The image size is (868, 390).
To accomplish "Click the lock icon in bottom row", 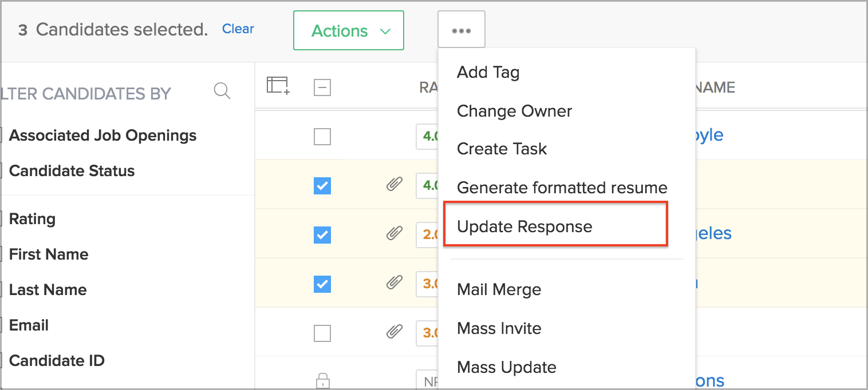I will pyautogui.click(x=322, y=380).
